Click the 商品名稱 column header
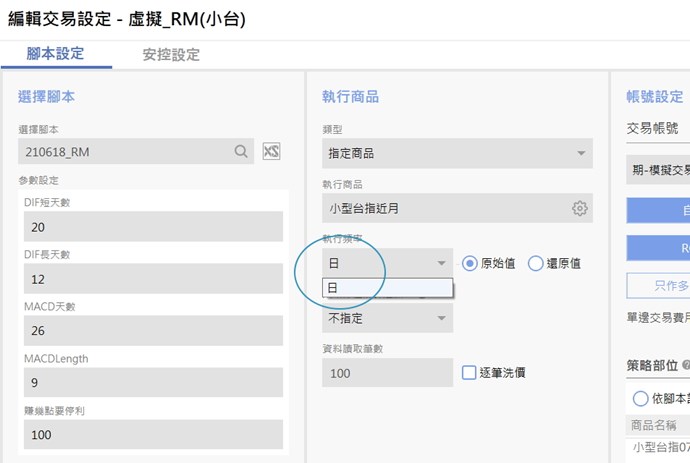The image size is (690, 463). point(653,425)
